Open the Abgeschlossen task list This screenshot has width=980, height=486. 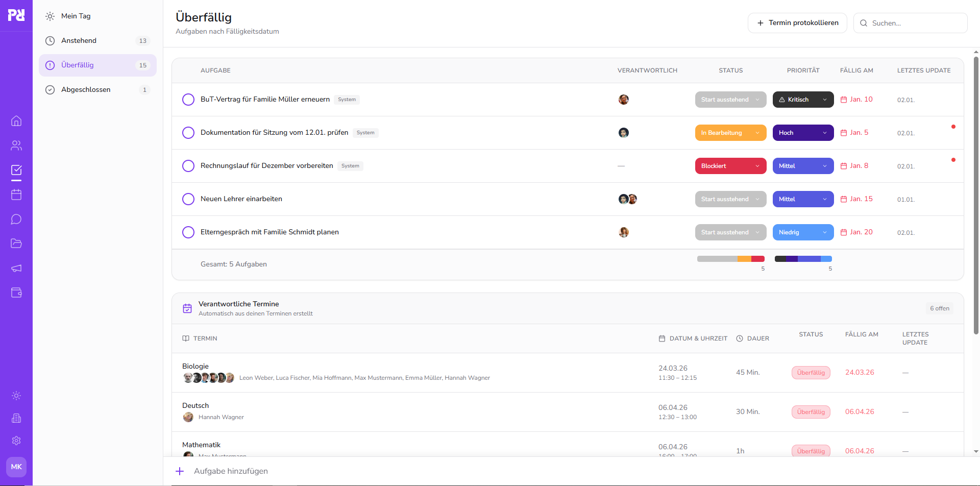[97, 90]
